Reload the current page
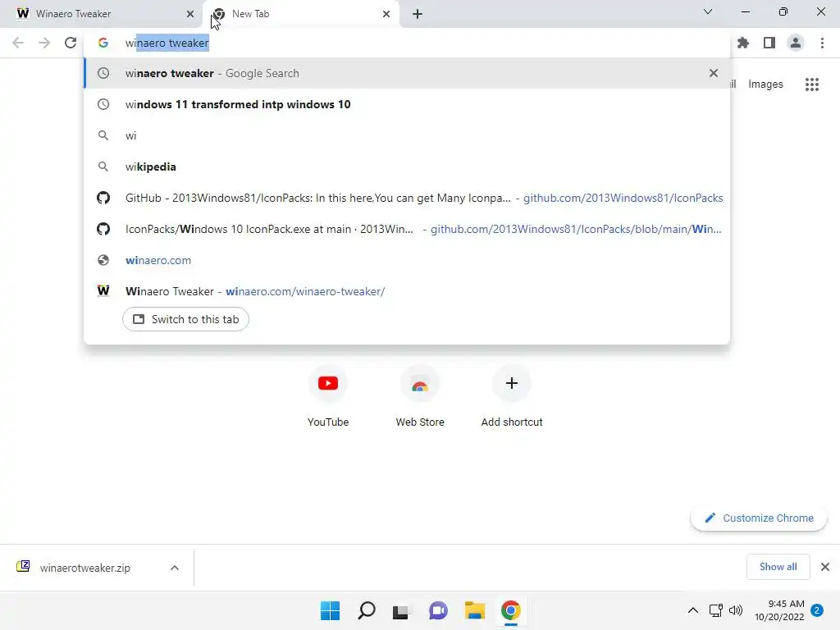 71,43
